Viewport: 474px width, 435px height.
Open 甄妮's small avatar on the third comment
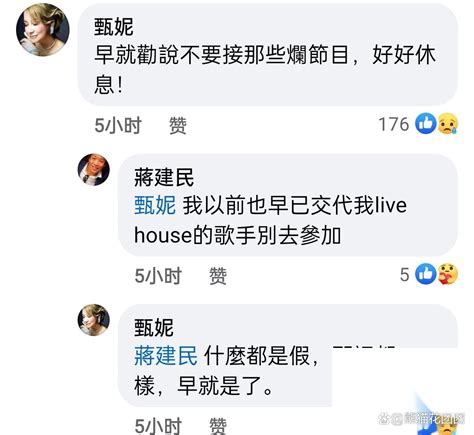tap(94, 320)
